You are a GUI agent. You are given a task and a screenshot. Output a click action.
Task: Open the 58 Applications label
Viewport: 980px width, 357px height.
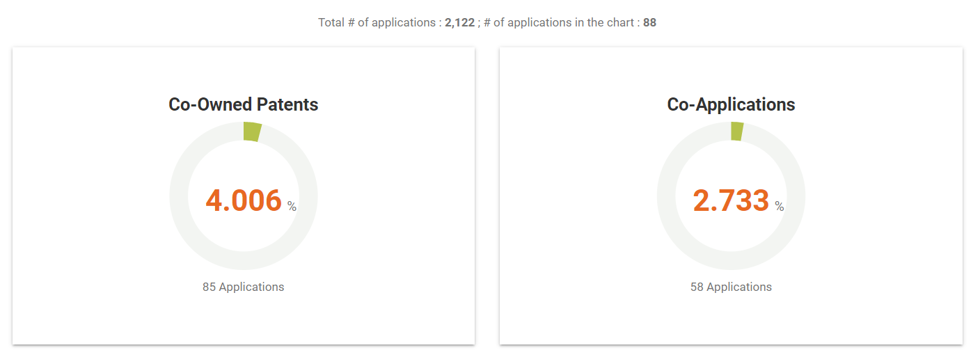coord(731,287)
